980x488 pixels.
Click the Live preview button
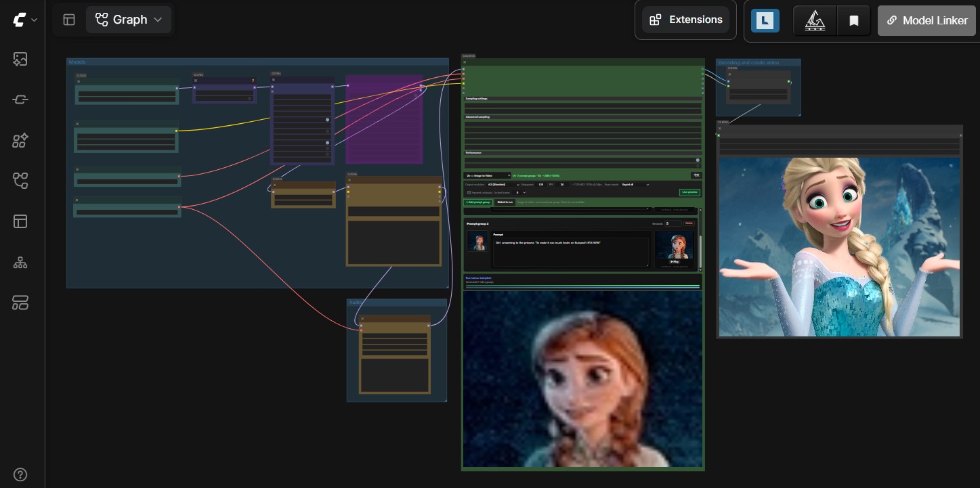tap(689, 192)
